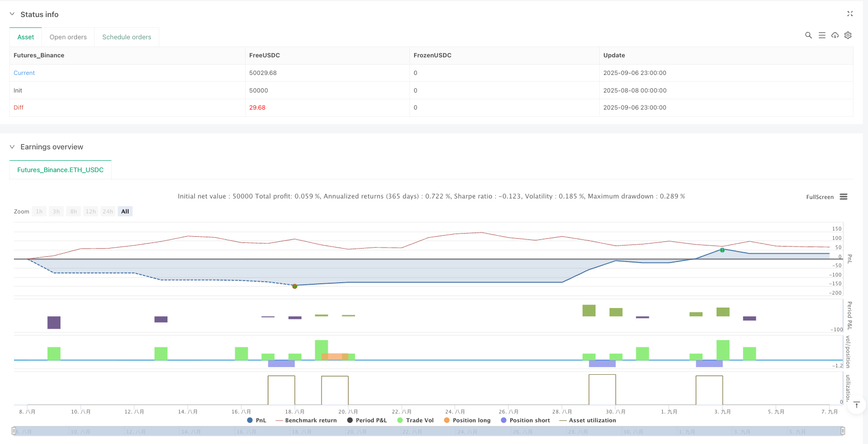Select the All zoom range button
This screenshot has width=868, height=444.
(x=125, y=211)
